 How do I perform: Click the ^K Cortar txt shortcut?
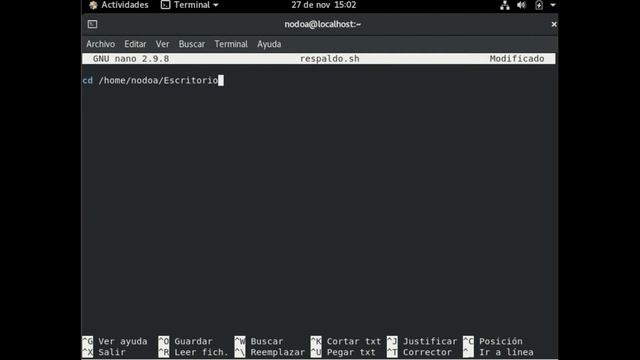[346, 341]
